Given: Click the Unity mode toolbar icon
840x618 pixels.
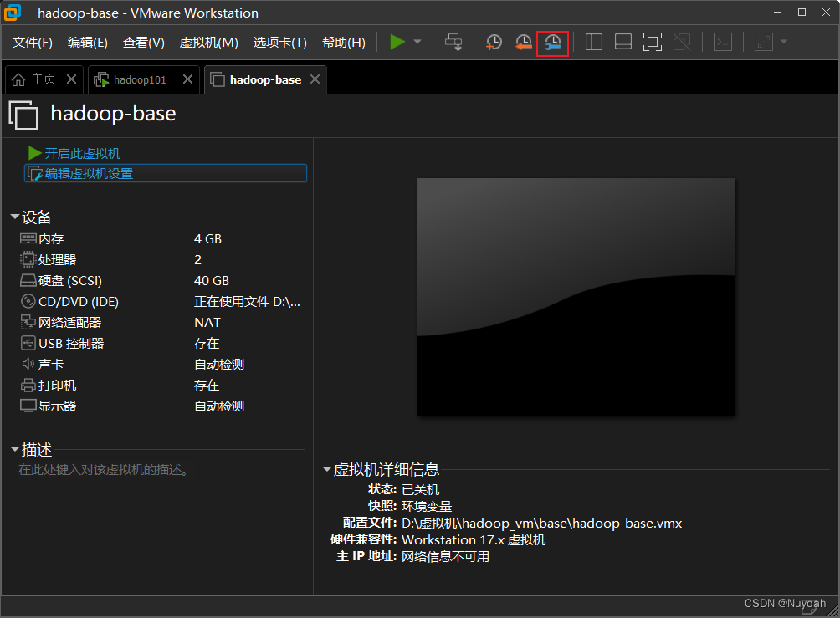Looking at the screenshot, I should tap(682, 42).
